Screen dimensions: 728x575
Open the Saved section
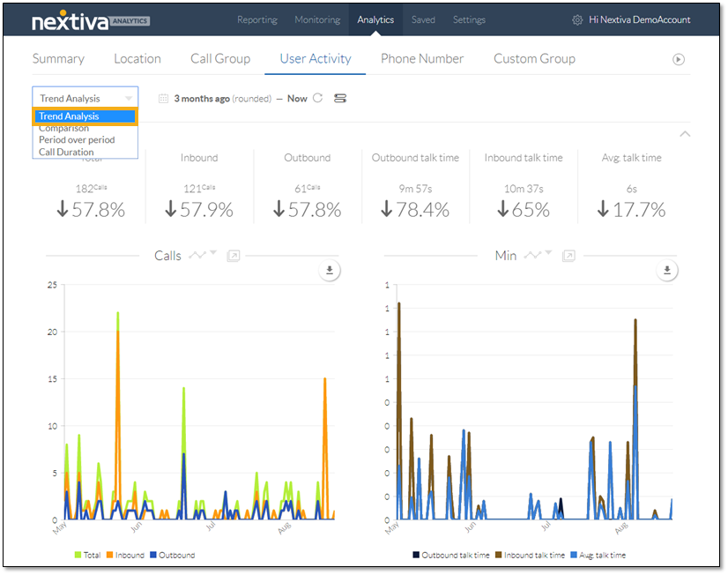tap(423, 20)
